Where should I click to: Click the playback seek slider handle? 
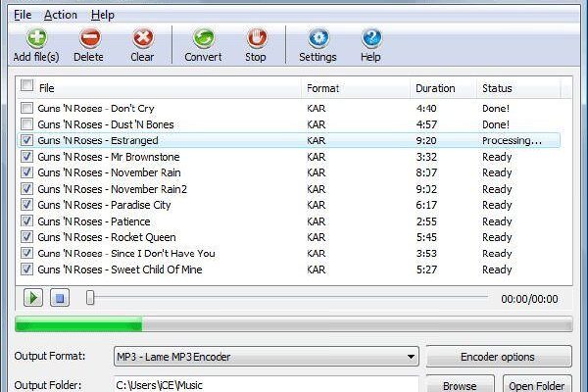(x=90, y=298)
